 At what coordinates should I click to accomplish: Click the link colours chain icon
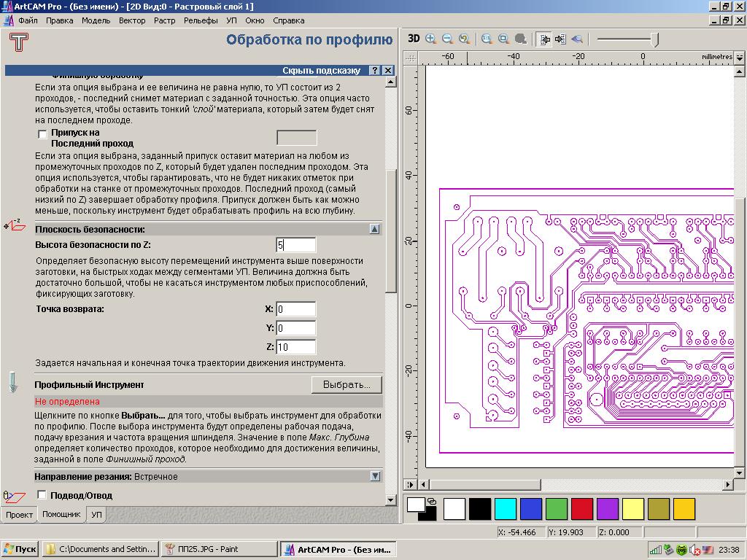432,501
